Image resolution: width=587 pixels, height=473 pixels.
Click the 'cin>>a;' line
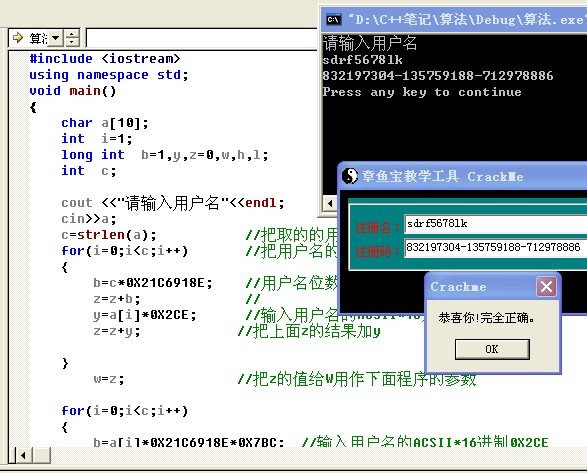coord(89,219)
